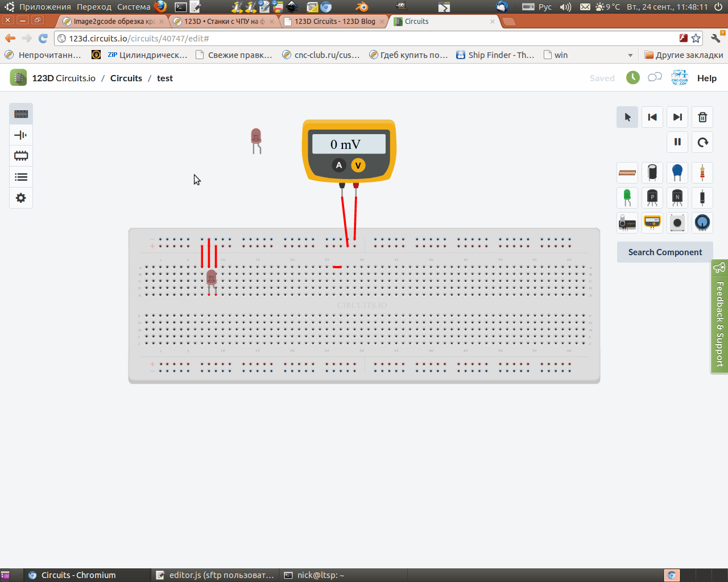
Task: Open circuit version history clock icon
Action: 633,77
